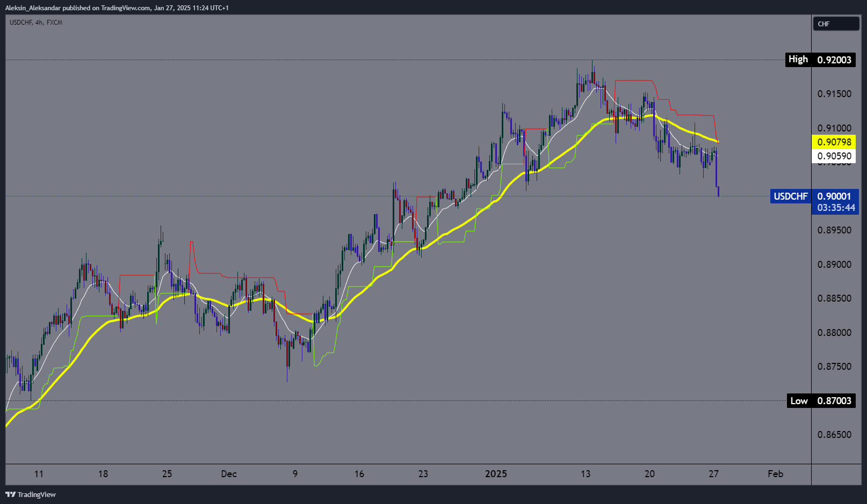Click the 25 date label on time axis
The width and height of the screenshot is (867, 504).
[x=167, y=474]
